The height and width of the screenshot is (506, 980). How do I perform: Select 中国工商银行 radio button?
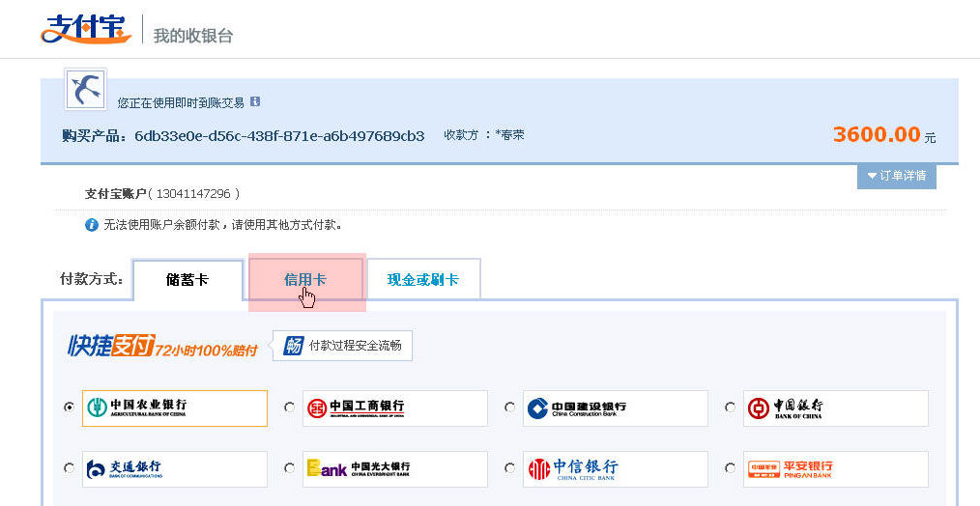[x=289, y=408]
